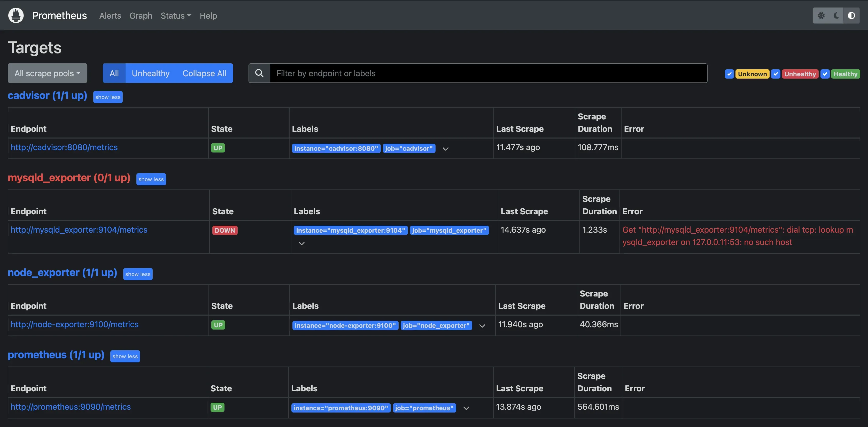Screen dimensions: 868x427
Task: Click the contrast theme icon
Action: 851,16
